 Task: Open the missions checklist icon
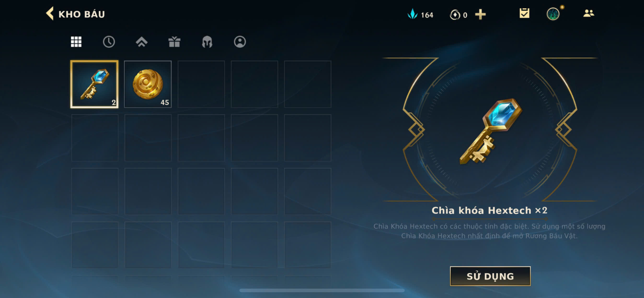tap(524, 13)
